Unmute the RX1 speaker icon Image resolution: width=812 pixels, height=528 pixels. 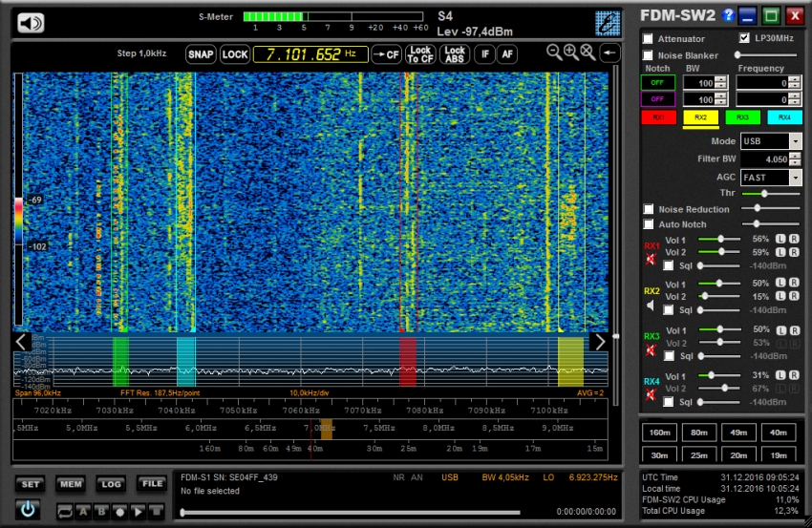(x=651, y=259)
